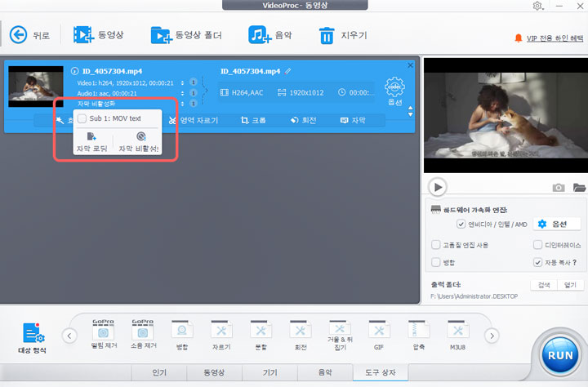Enable 고품질 엔진 사용 checkbox
The width and height of the screenshot is (588, 387).
436,245
